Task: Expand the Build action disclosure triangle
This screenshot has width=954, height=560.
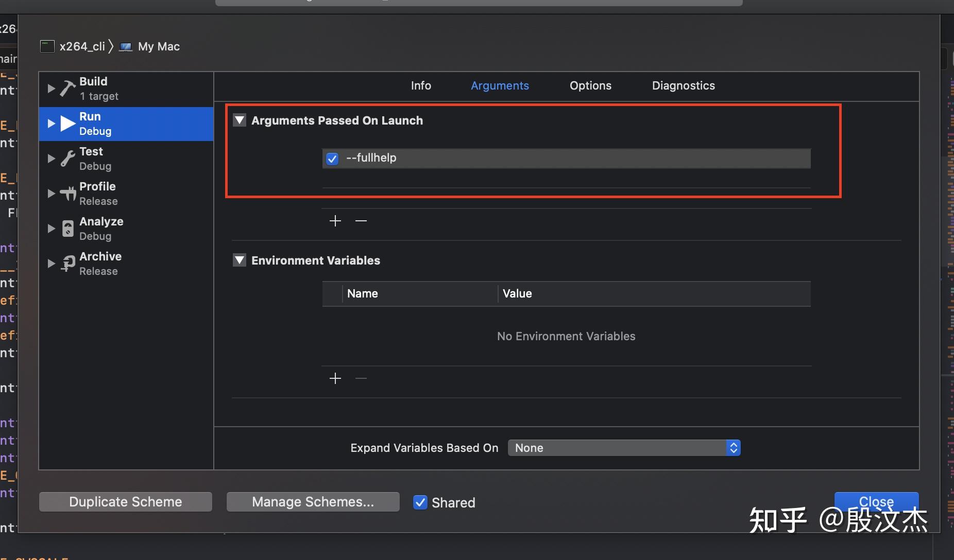Action: point(51,89)
